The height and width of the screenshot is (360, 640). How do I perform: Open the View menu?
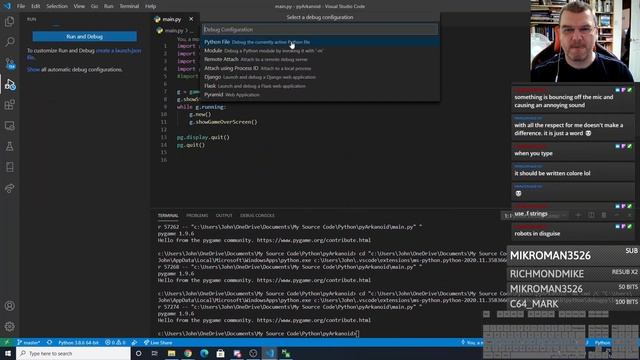79,6
